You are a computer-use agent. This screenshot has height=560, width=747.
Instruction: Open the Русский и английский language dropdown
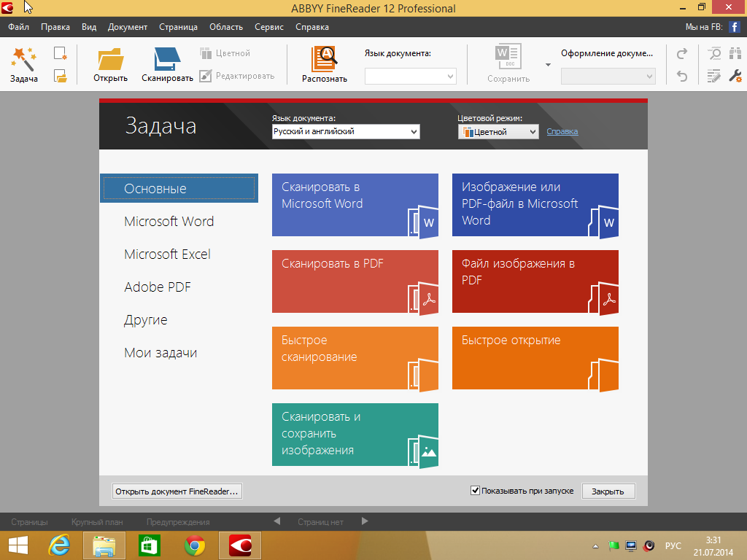point(346,131)
